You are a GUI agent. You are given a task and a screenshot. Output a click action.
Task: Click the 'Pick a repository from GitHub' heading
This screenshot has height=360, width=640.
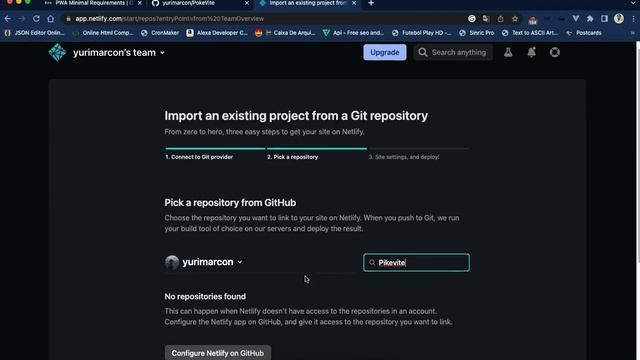[230, 202]
